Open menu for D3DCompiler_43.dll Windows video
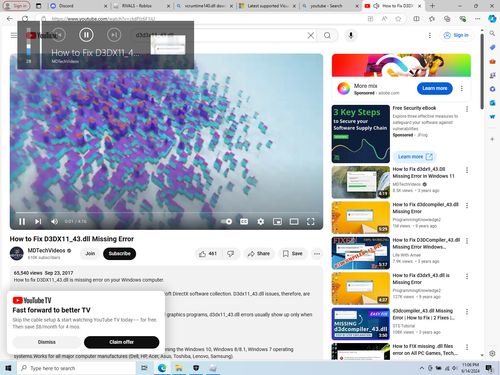 point(467,241)
